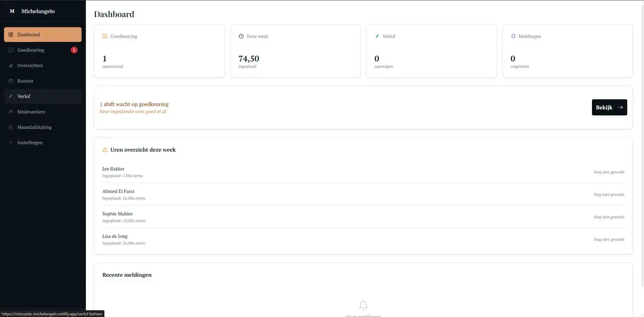This screenshot has width=644, height=317.
Task: Select the Verlof aanvragen card
Action: click(431, 51)
